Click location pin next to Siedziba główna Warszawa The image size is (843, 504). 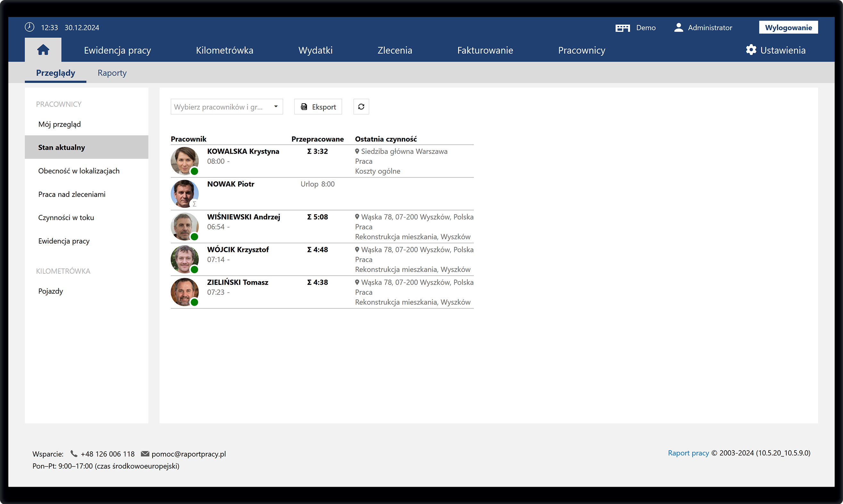(357, 151)
